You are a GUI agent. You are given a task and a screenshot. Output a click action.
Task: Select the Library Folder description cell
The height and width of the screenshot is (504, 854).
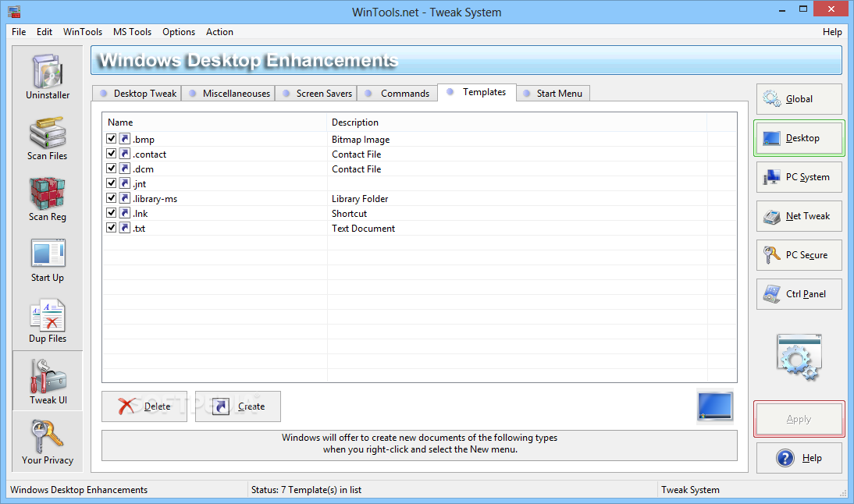click(360, 199)
